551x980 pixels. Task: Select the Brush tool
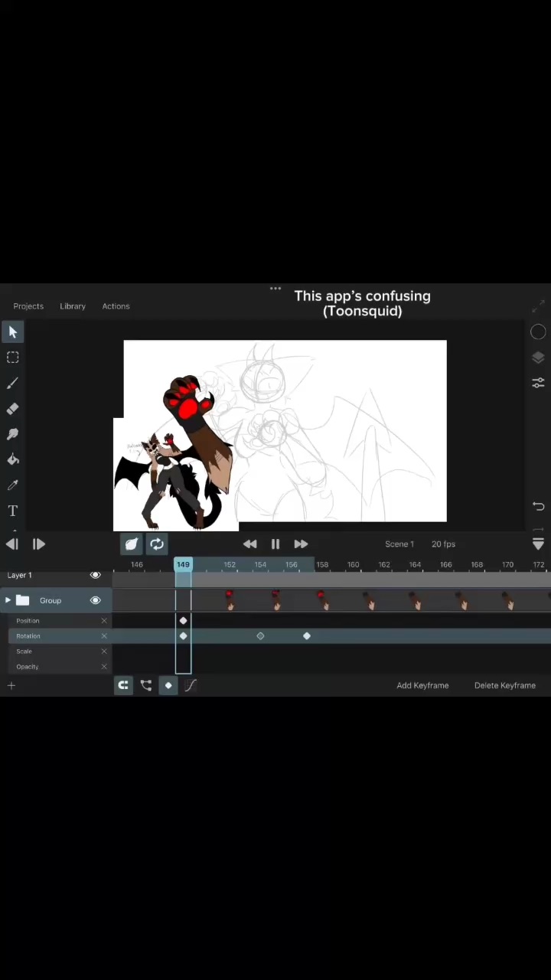(x=13, y=383)
